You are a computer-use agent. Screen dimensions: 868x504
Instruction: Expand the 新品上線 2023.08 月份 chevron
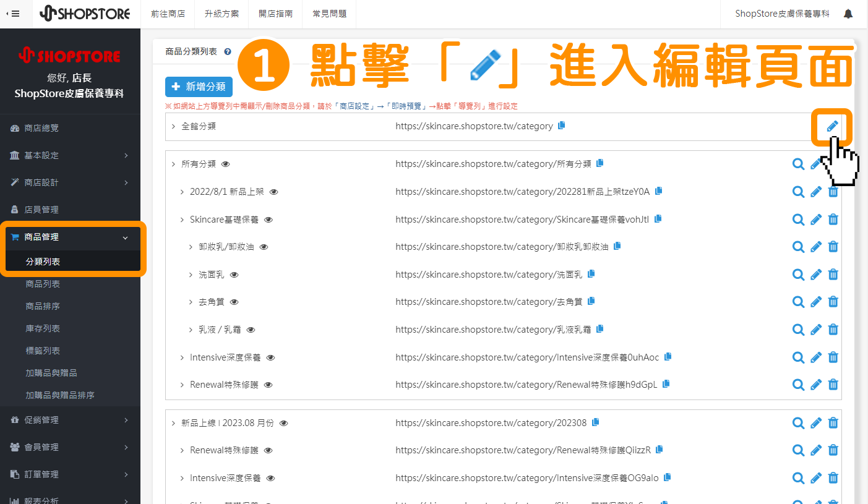173,423
